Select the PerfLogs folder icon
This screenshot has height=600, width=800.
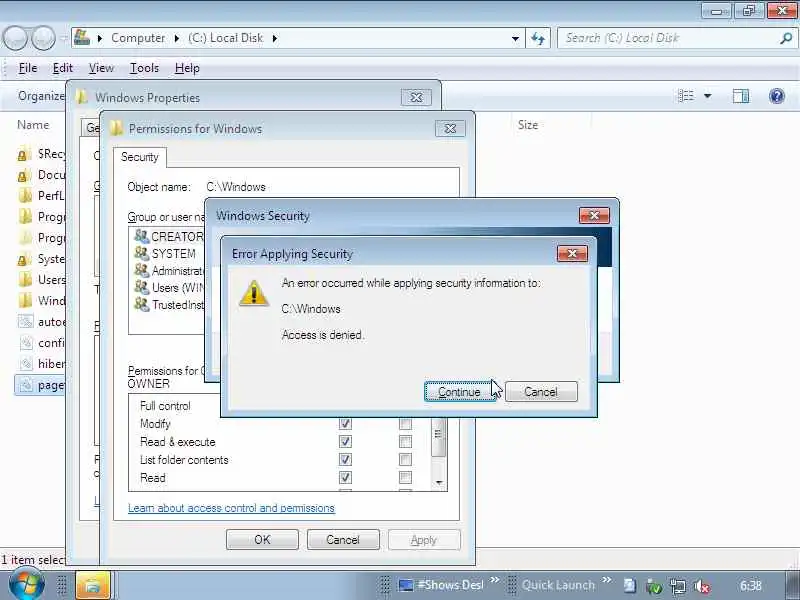click(x=25, y=196)
